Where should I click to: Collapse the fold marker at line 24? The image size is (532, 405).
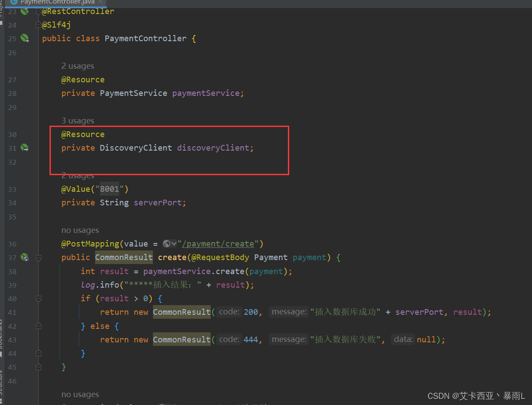click(x=39, y=25)
